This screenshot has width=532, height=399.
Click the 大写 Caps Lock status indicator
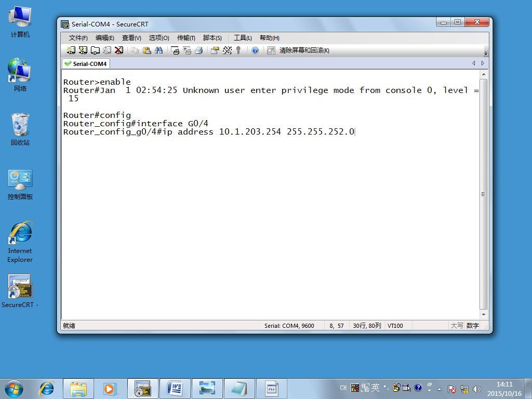click(x=457, y=326)
